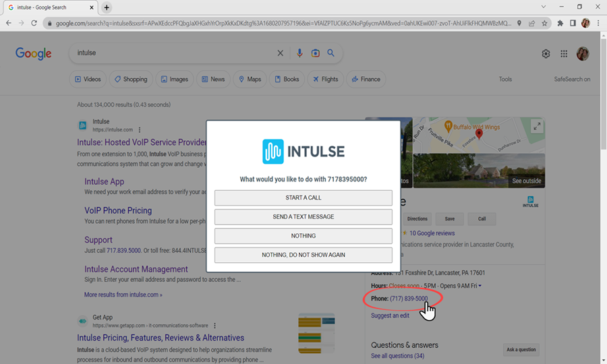Select the News search filter

[212, 79]
